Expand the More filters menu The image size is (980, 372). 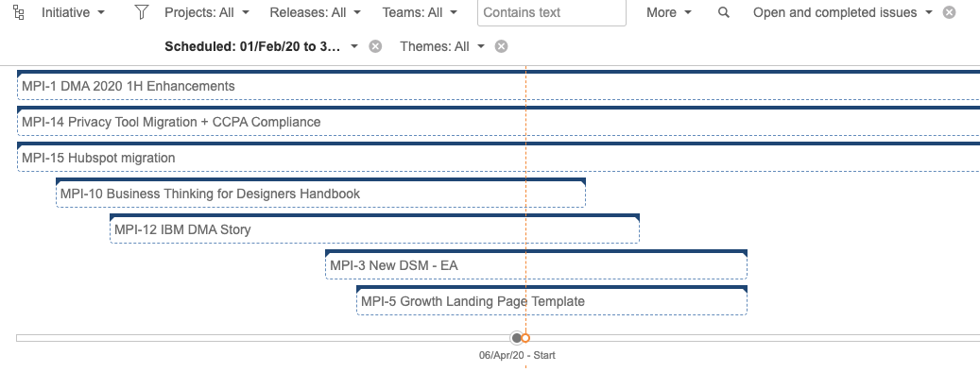coord(669,12)
